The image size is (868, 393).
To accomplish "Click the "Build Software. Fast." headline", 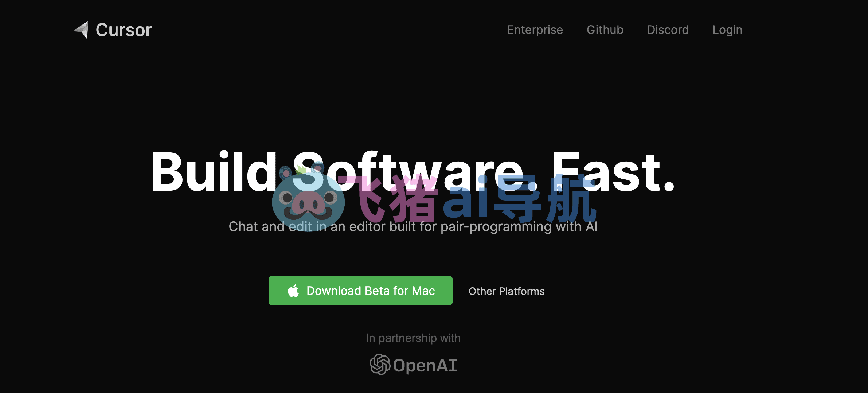I will (413, 172).
